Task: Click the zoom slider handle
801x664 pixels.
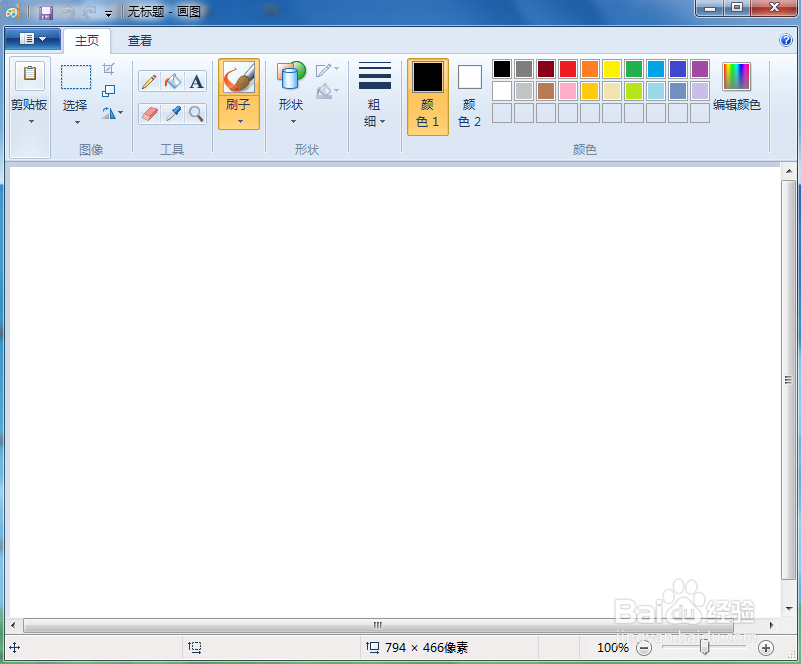Action: (704, 647)
